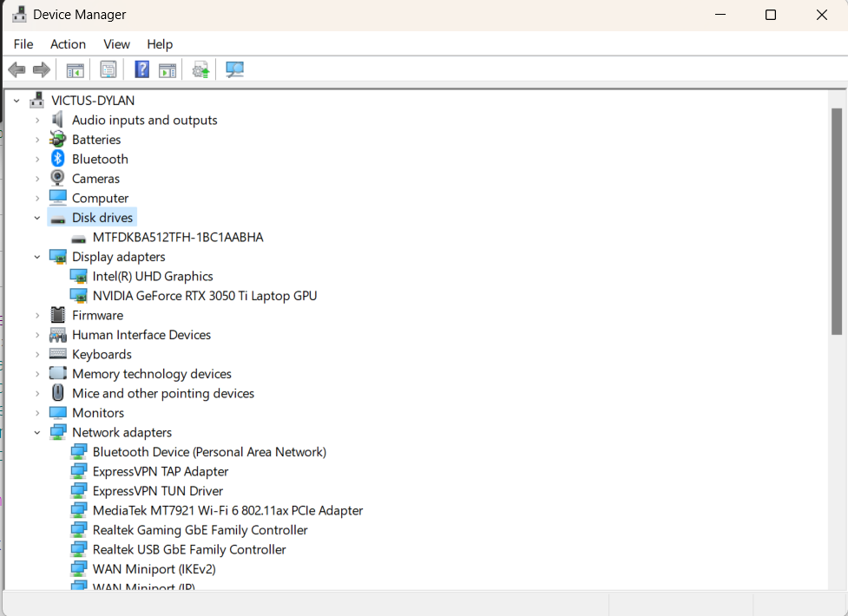The width and height of the screenshot is (848, 616).
Task: Click the Forward navigation arrow
Action: [42, 69]
